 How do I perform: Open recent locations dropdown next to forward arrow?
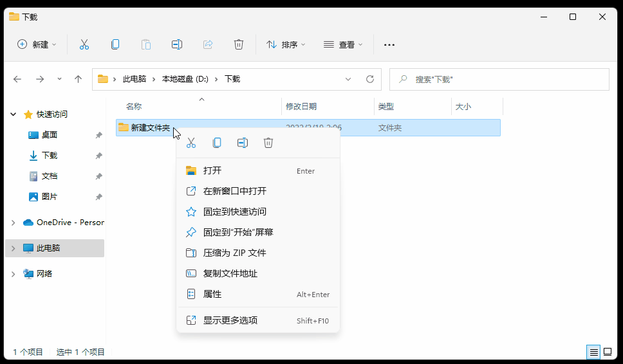[59, 79]
